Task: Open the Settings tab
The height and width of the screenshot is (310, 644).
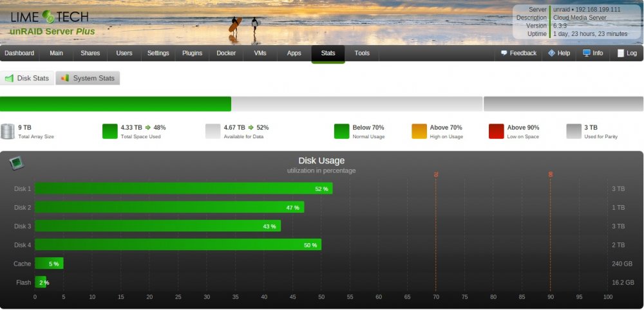Action: coord(158,53)
